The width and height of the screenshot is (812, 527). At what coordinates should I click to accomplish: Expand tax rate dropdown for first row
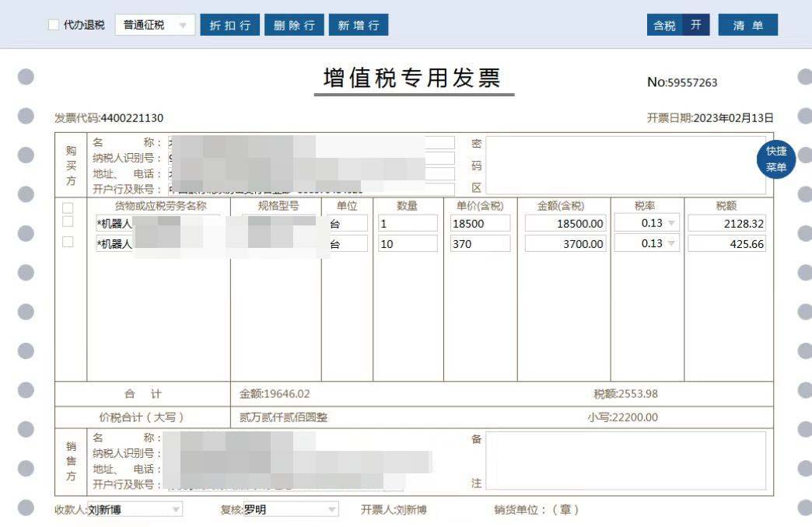click(671, 224)
